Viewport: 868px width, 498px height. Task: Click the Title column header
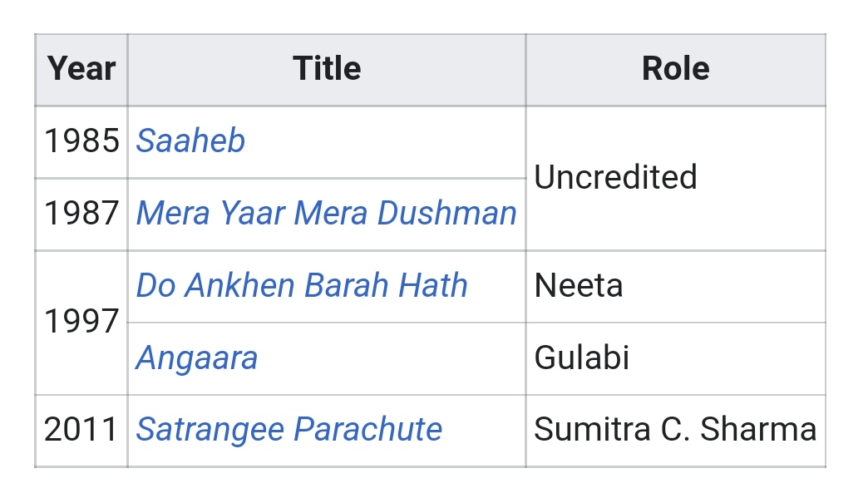click(327, 69)
